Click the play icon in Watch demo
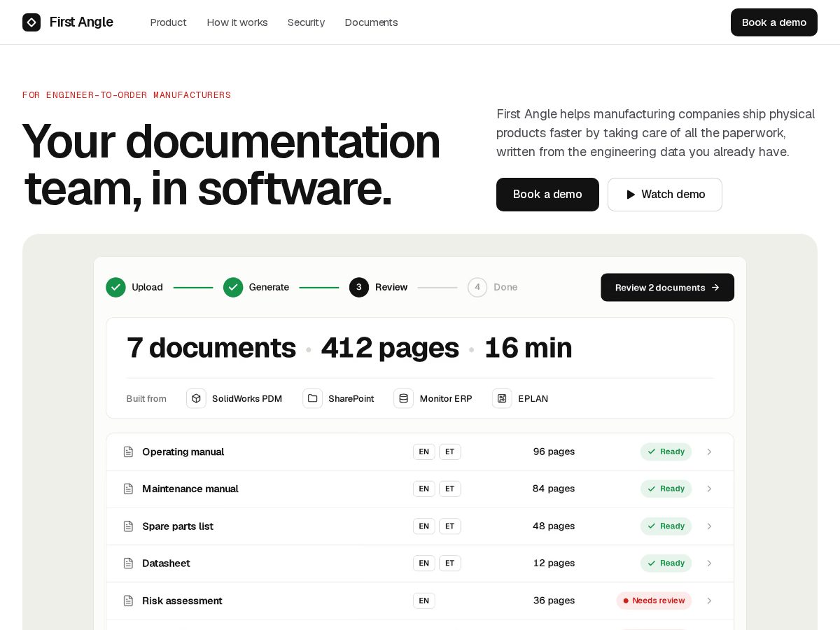The width and height of the screenshot is (840, 630). (x=631, y=195)
